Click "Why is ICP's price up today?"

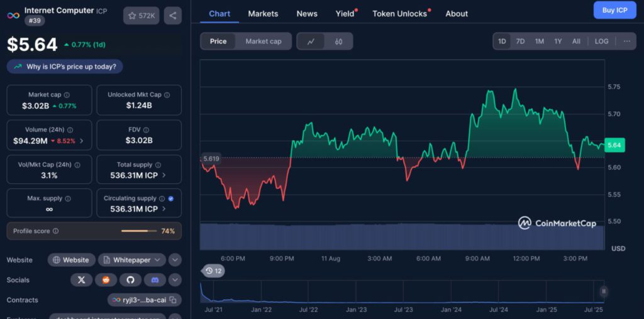65,67
